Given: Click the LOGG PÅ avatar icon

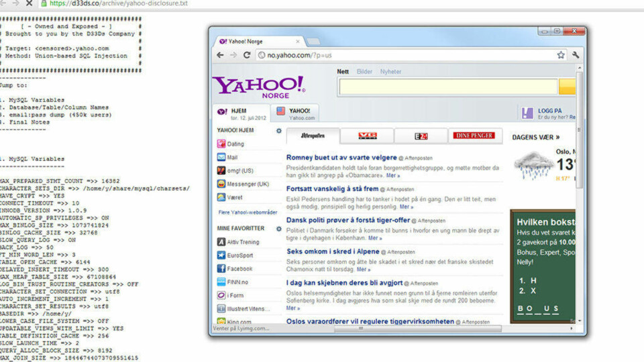Looking at the screenshot, I should coord(527,113).
